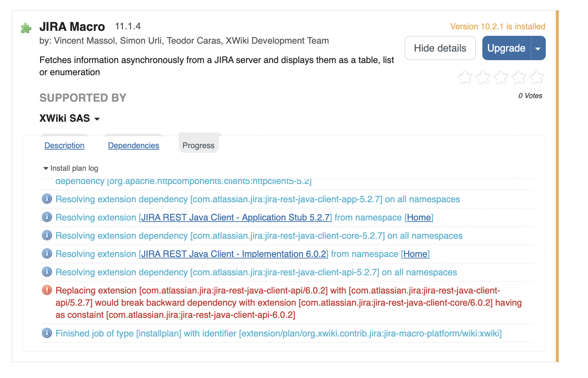
Task: Click the Hide details button
Action: pyautogui.click(x=440, y=48)
